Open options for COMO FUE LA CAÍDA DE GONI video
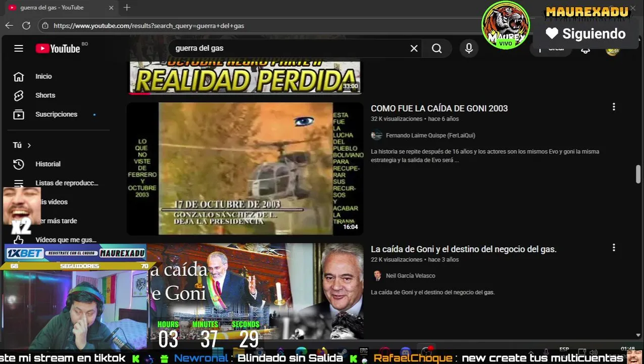 (x=614, y=107)
